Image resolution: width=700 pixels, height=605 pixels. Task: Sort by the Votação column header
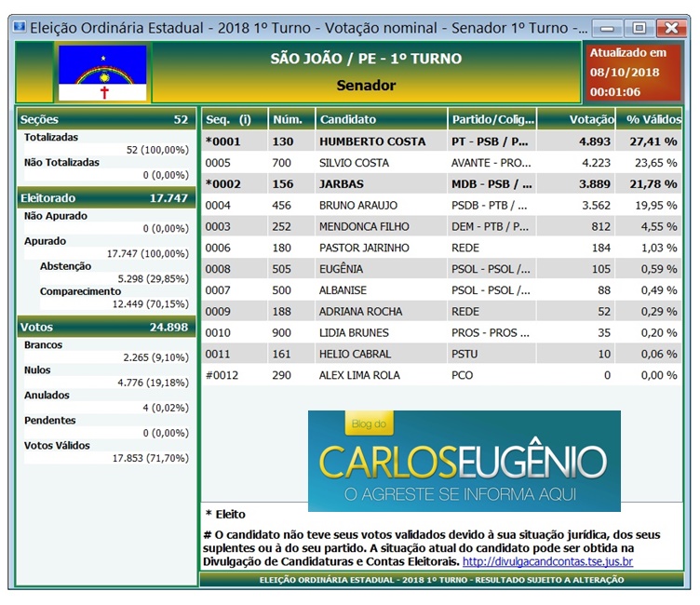576,119
